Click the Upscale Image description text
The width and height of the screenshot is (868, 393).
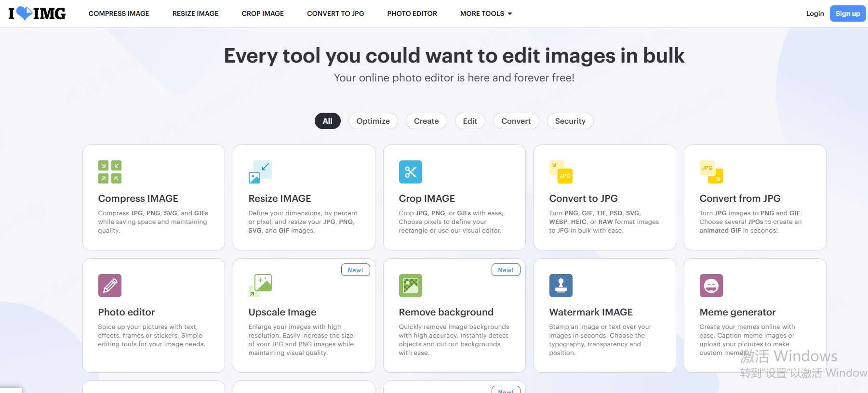[301, 340]
